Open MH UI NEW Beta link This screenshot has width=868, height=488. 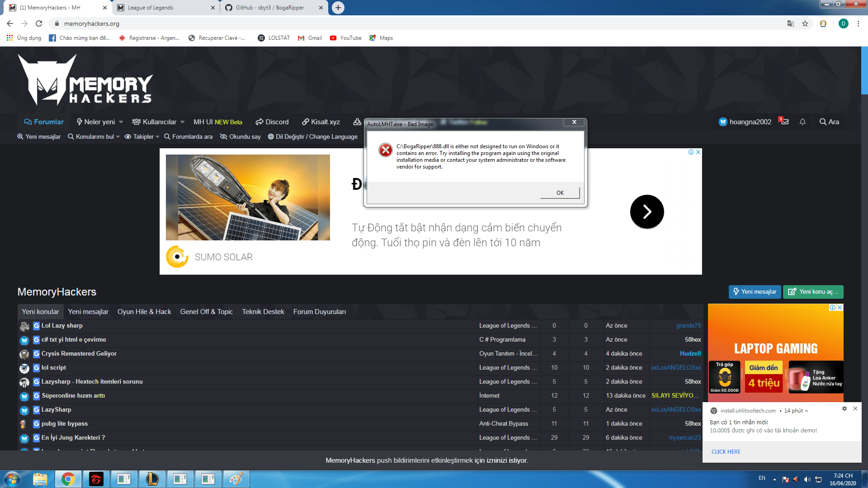[x=218, y=122]
